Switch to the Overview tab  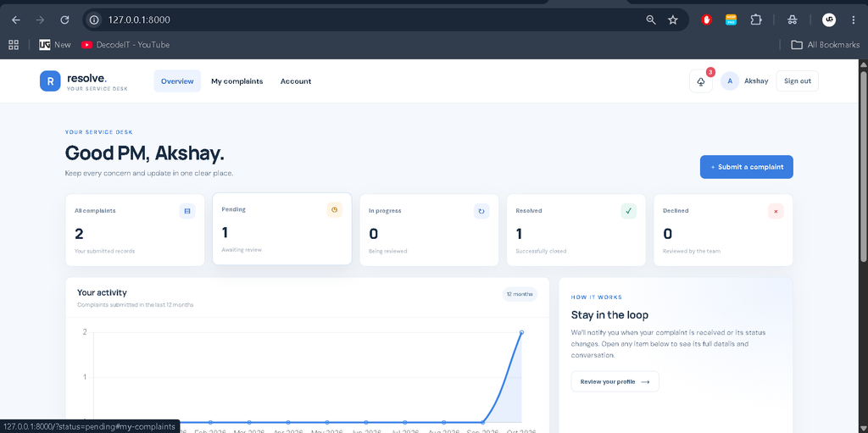[x=177, y=81]
